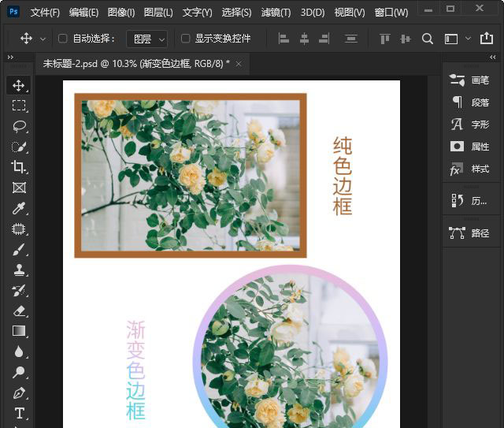This screenshot has height=428, width=504.
Task: Select the Eraser tool
Action: coord(19,311)
